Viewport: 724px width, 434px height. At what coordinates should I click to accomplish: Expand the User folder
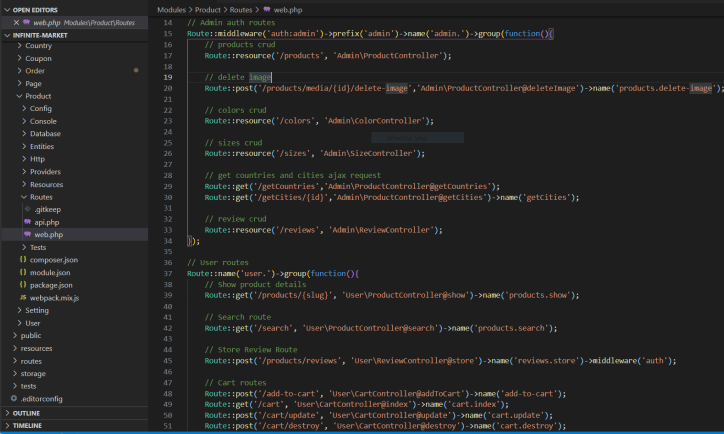click(x=19, y=323)
